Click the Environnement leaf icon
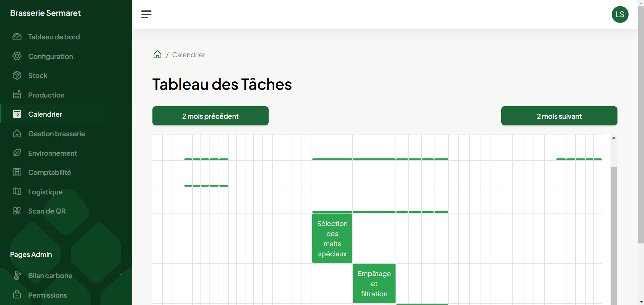Viewport: 644px width, 305px height. click(x=17, y=153)
